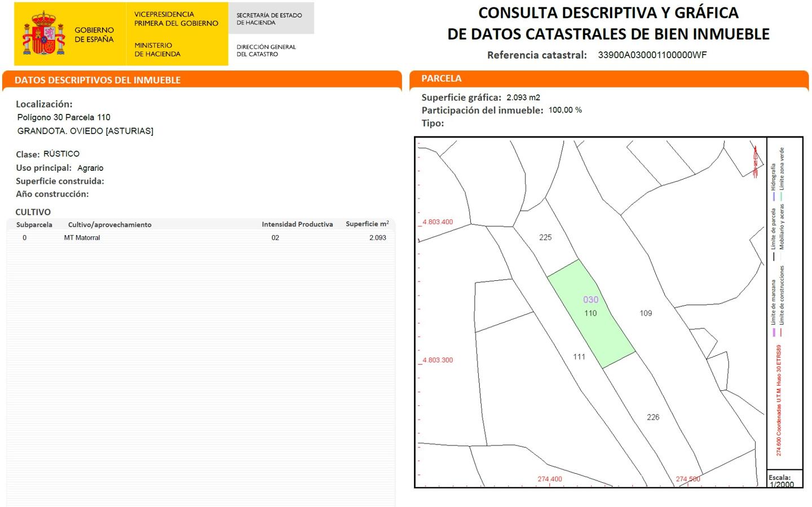Click the Agrario main use value
The height and width of the screenshot is (507, 812).
click(90, 168)
